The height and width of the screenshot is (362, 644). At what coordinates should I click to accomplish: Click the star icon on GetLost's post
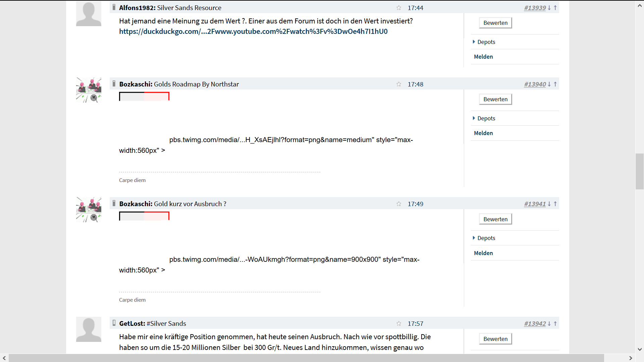[398, 323]
